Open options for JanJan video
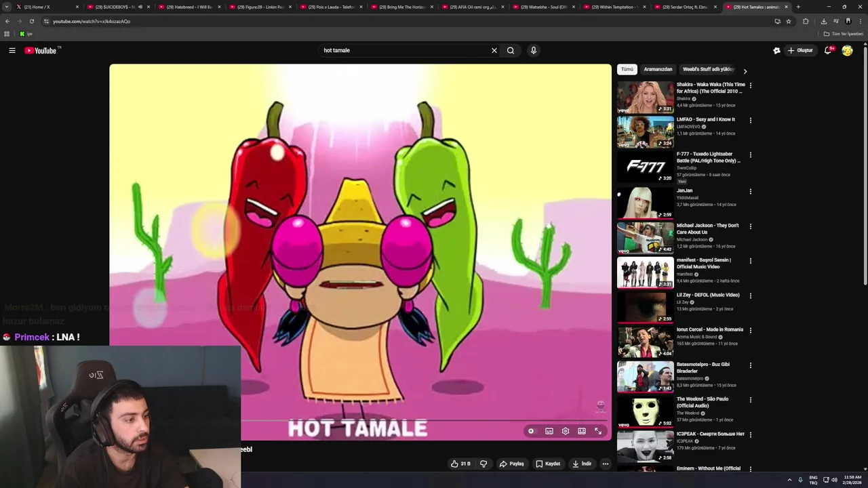868x488 pixels. pyautogui.click(x=750, y=192)
